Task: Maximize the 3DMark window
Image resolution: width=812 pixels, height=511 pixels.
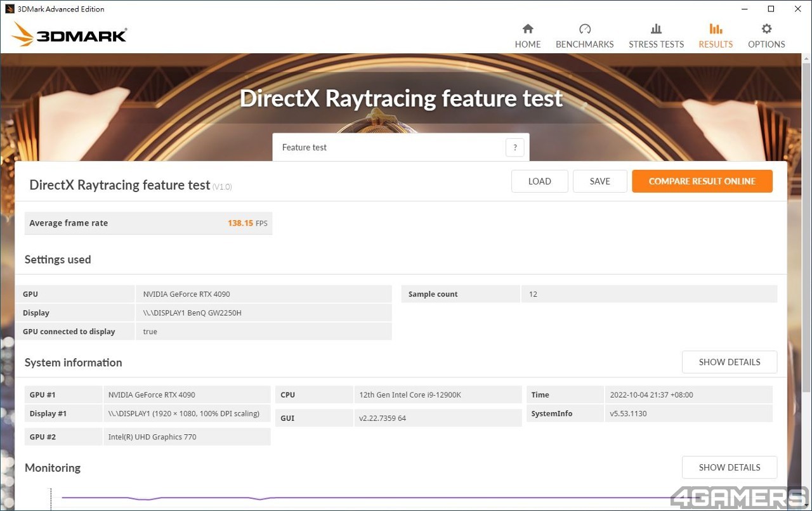Action: [771, 9]
